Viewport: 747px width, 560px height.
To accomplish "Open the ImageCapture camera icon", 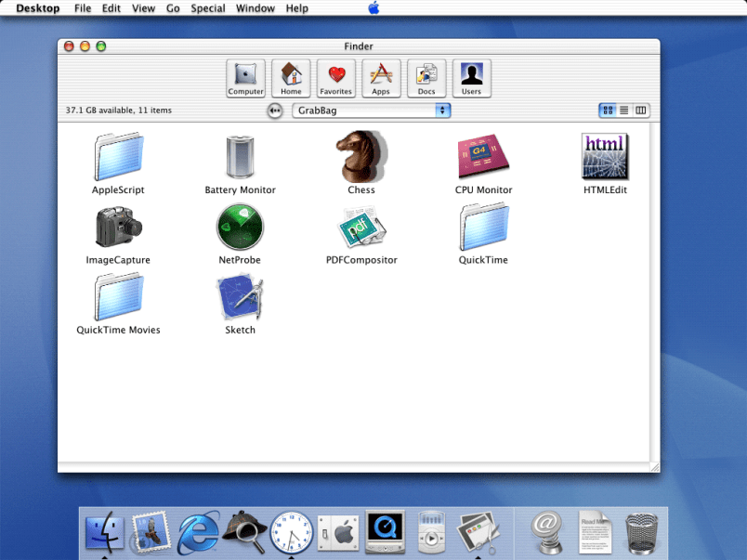I will click(x=118, y=228).
